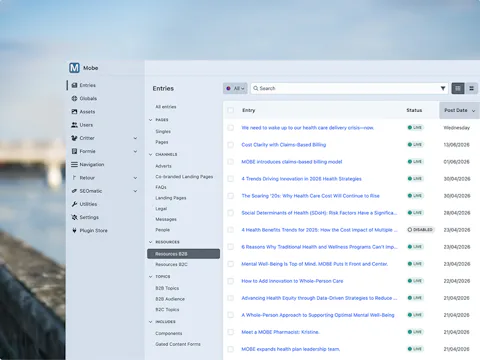Click the search magnifier icon
The image size is (480, 360).
point(256,88)
